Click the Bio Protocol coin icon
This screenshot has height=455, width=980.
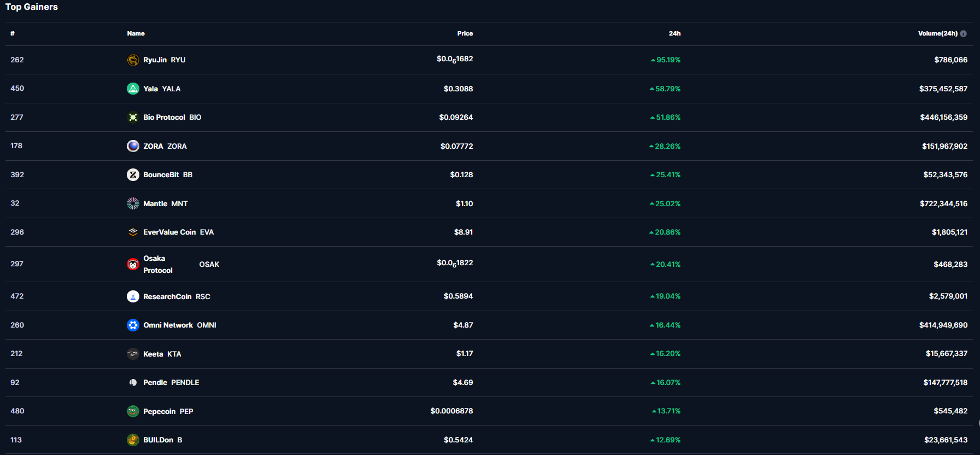pyautogui.click(x=133, y=117)
